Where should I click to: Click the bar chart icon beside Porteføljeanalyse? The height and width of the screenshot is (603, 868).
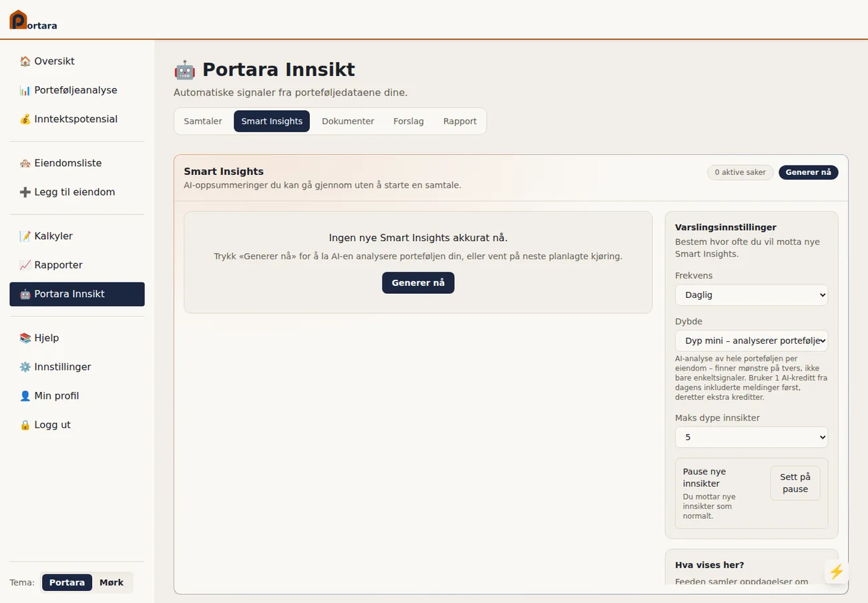click(25, 90)
